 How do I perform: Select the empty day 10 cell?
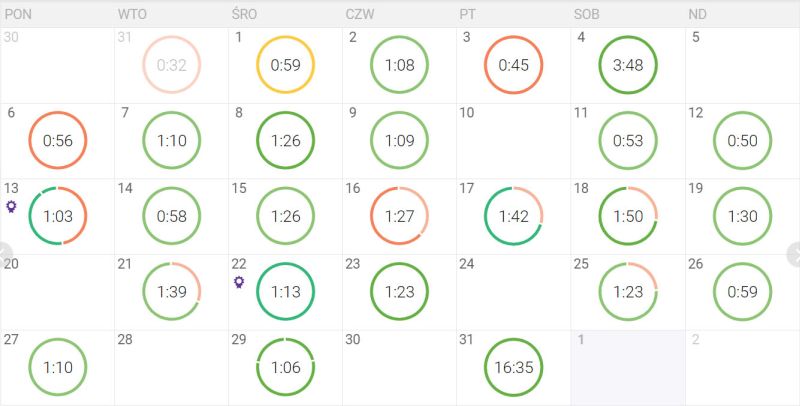coord(514,141)
